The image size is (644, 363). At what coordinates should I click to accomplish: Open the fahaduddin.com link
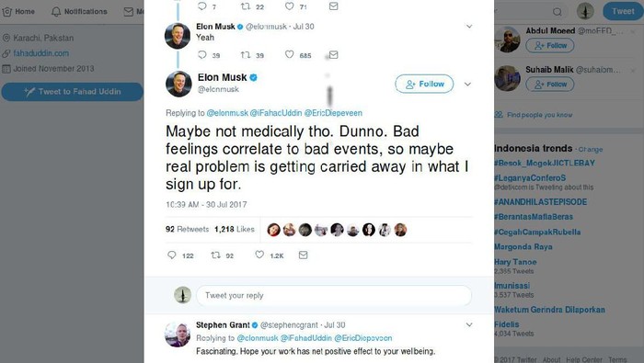pos(41,53)
